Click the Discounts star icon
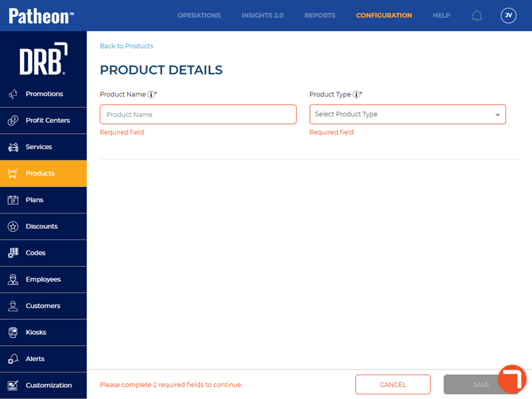 pos(13,227)
